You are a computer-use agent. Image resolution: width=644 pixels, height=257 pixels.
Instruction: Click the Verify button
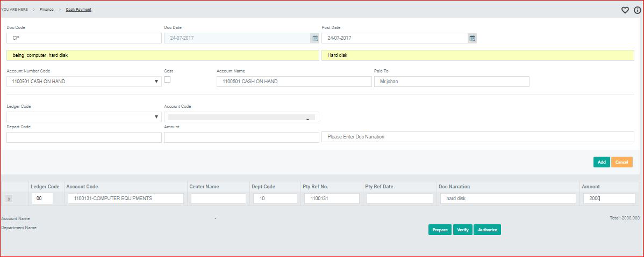click(462, 230)
